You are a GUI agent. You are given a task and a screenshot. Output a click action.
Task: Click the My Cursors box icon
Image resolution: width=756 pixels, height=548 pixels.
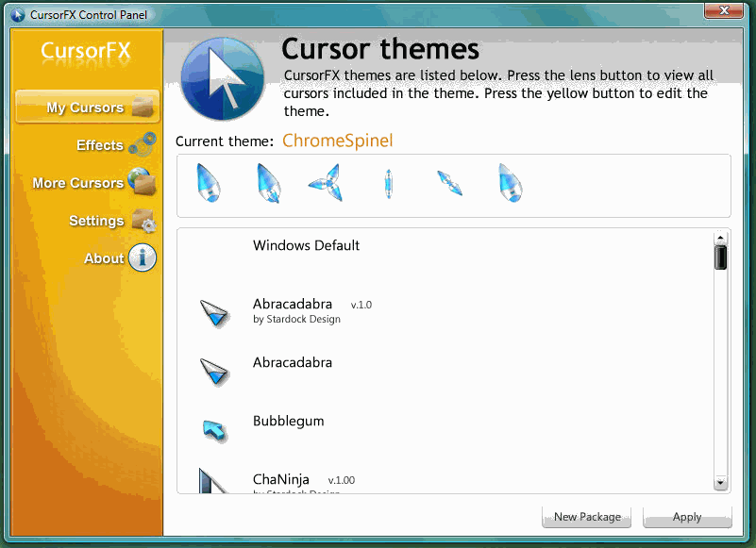[x=143, y=107]
